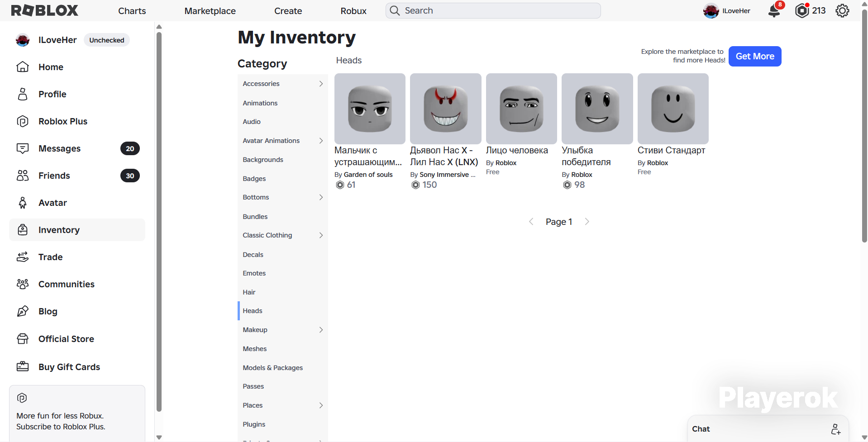The width and height of the screenshot is (868, 442).
Task: Expand the Avatar Animations category chevron
Action: (x=321, y=141)
